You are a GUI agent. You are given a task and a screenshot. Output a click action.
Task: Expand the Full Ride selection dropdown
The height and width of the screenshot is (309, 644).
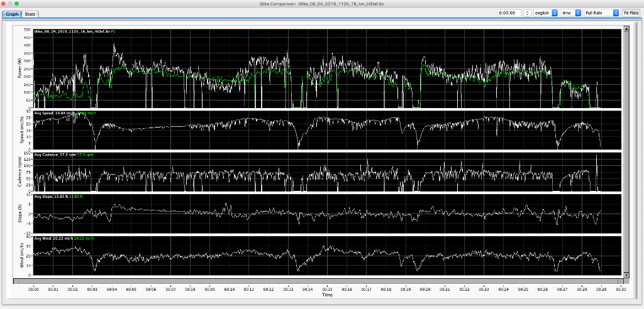coord(601,13)
